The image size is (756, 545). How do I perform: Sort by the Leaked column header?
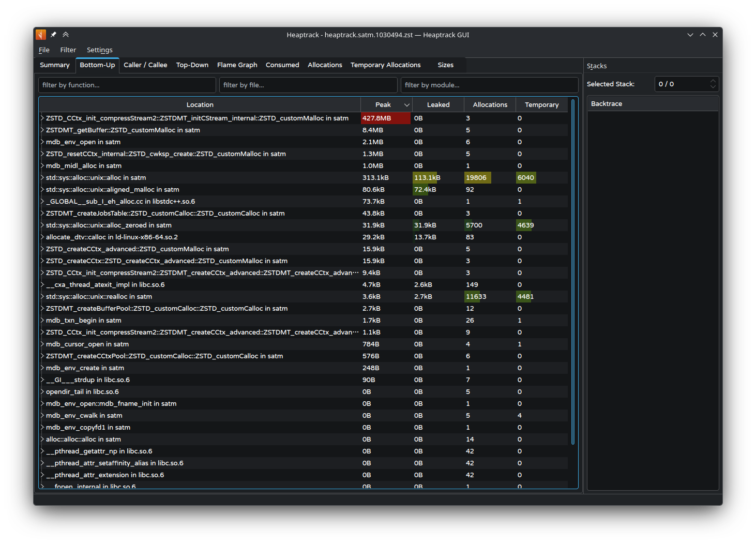(x=438, y=104)
